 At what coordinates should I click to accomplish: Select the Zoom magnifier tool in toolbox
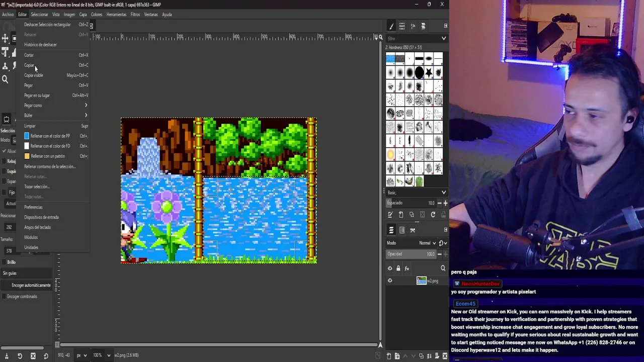tap(5, 79)
